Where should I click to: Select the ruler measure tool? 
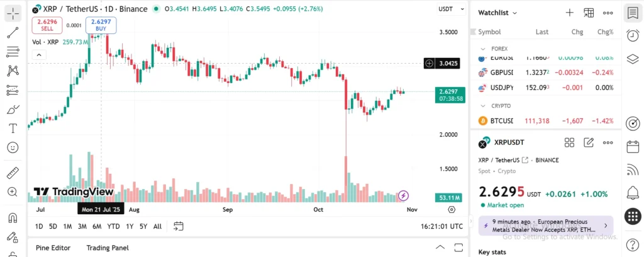(x=13, y=172)
